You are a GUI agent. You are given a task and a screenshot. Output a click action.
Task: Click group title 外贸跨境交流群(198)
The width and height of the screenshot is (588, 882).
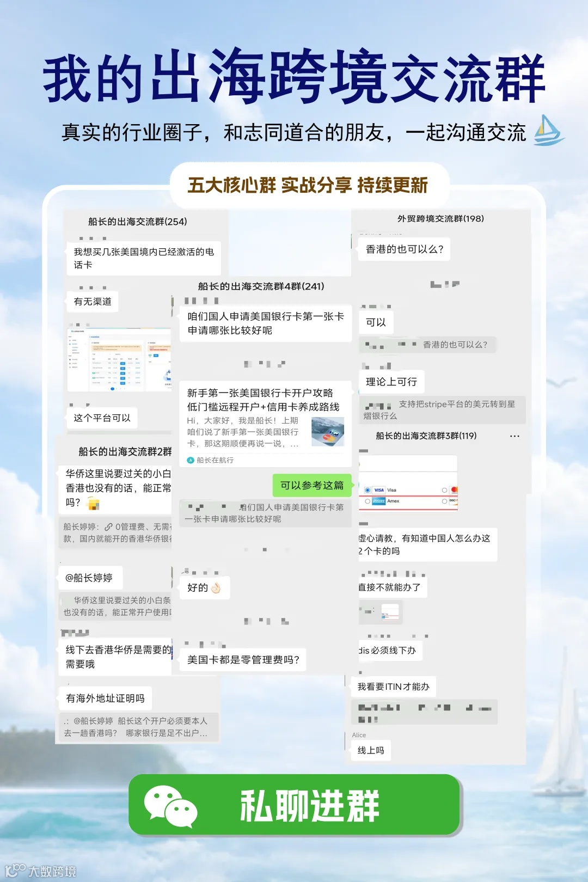441,218
